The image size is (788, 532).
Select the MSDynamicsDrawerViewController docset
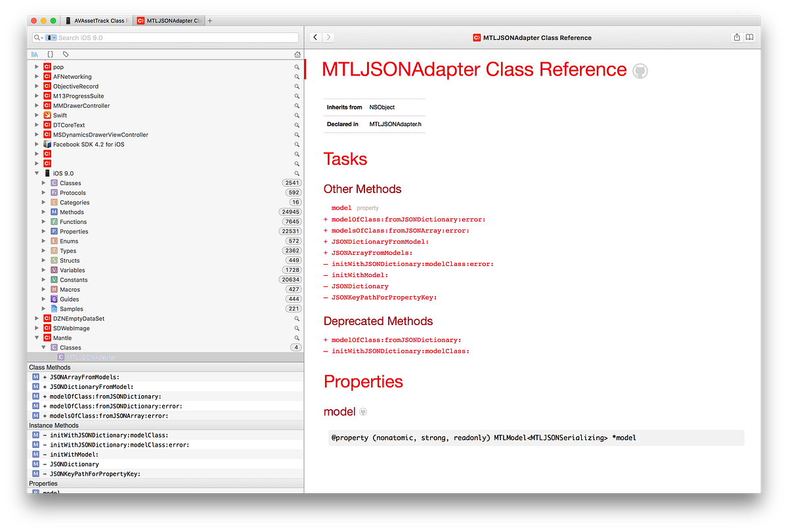[165, 135]
